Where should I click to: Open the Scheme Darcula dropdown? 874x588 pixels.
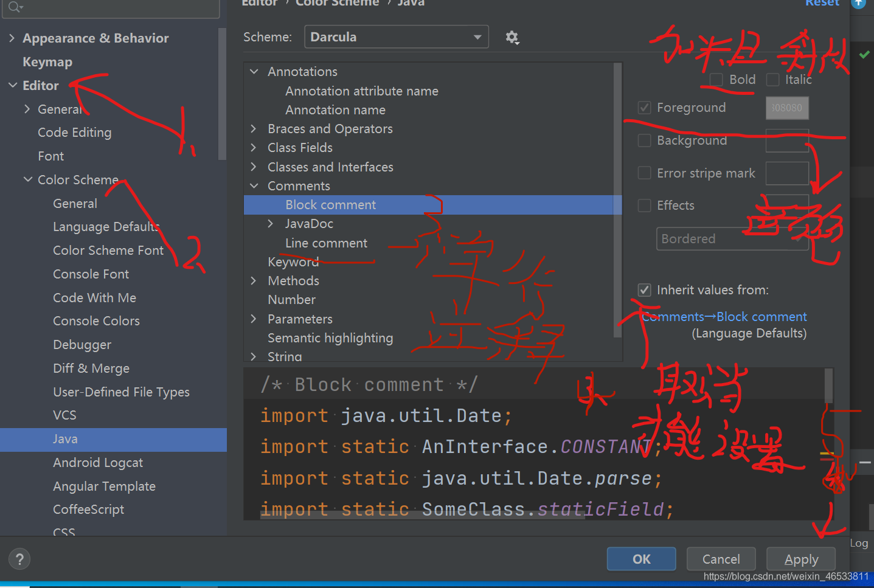point(396,37)
